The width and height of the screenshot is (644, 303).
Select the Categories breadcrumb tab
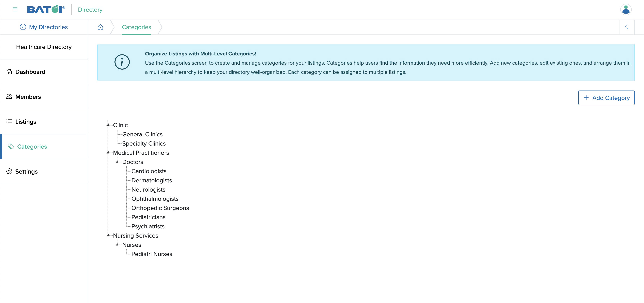pos(136,27)
